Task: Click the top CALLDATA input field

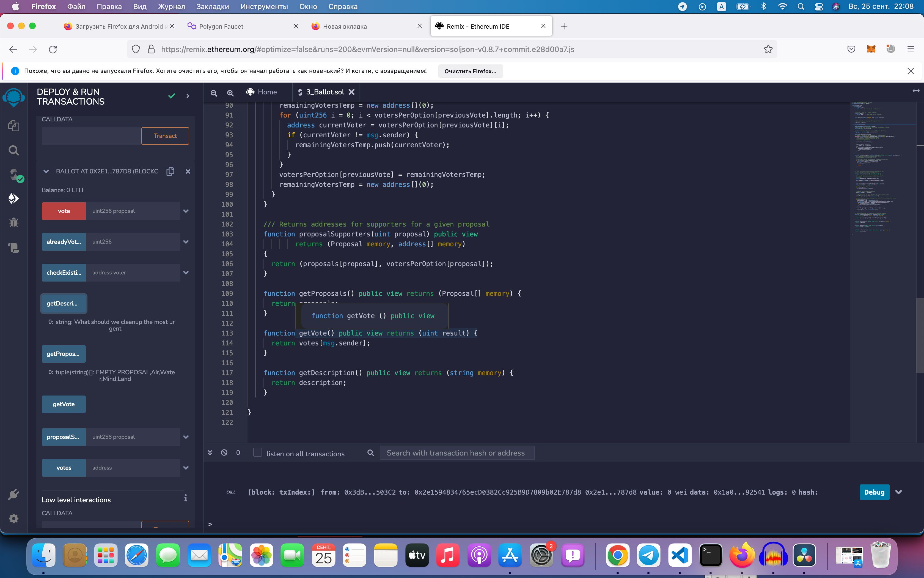Action: (x=91, y=136)
